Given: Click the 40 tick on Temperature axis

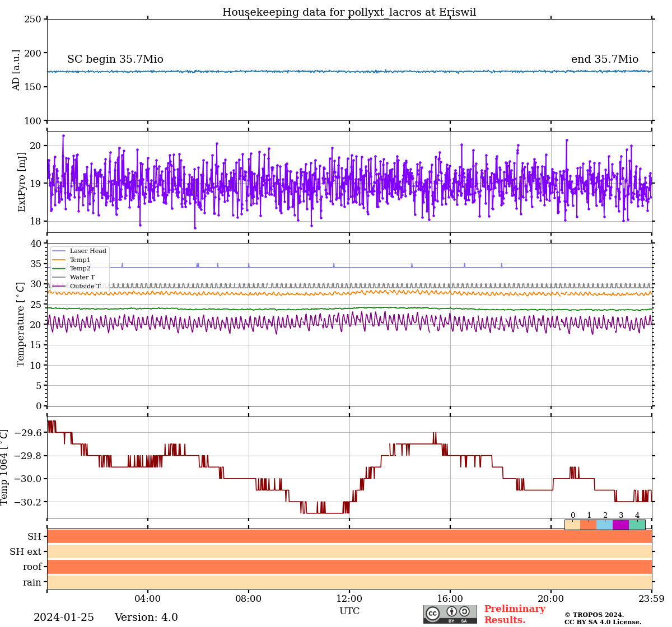Looking at the screenshot, I should [x=36, y=244].
